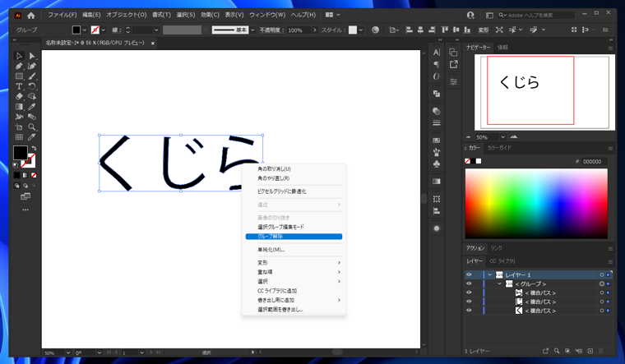Viewport: 625px width, 364px height.
Task: Click vertical align top icon
Action: pyautogui.click(x=444, y=30)
